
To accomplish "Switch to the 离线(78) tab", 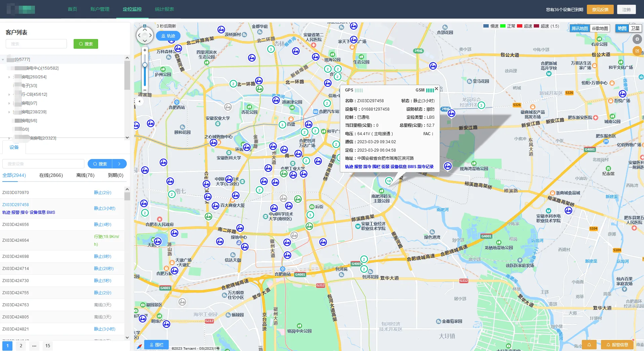I will tap(85, 175).
